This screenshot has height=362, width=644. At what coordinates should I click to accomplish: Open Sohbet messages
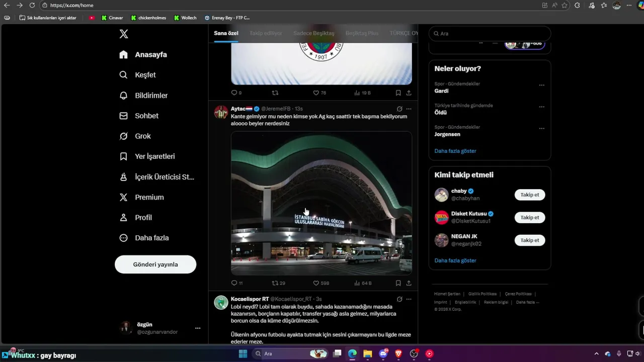(139, 116)
